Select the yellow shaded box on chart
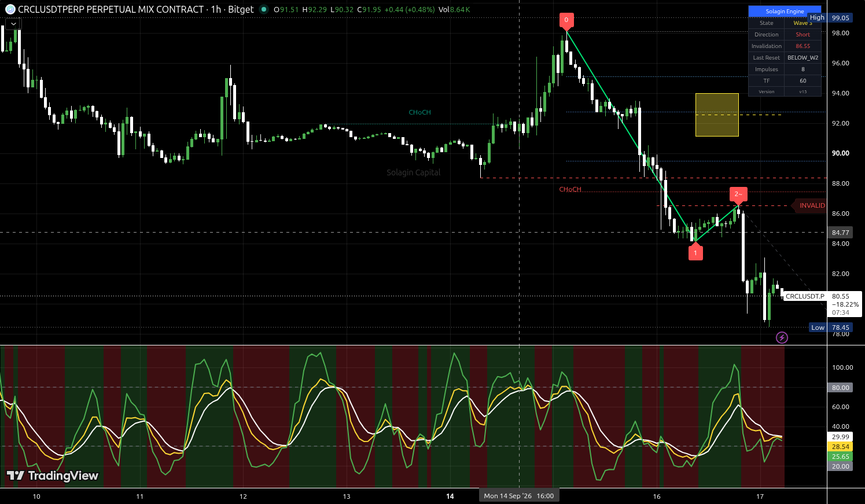Image resolution: width=865 pixels, height=504 pixels. [717, 115]
